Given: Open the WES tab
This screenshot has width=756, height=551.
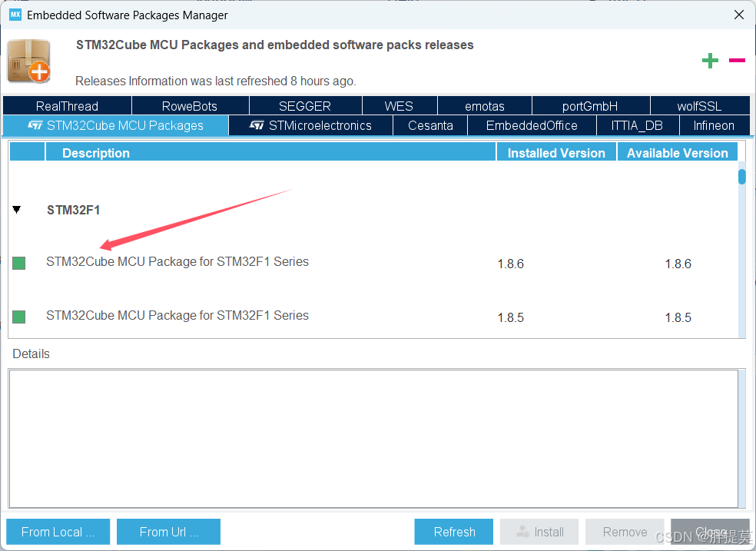Looking at the screenshot, I should coord(400,105).
